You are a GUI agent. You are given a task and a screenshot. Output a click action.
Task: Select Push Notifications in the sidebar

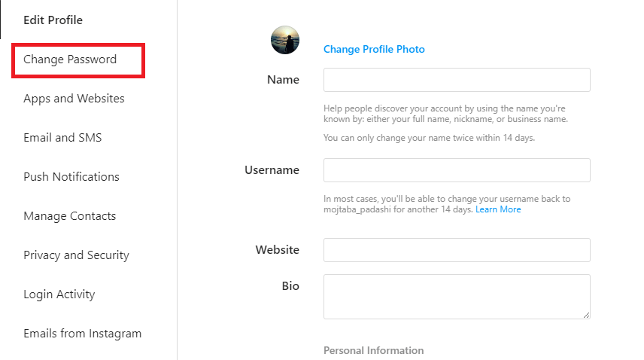[71, 177]
